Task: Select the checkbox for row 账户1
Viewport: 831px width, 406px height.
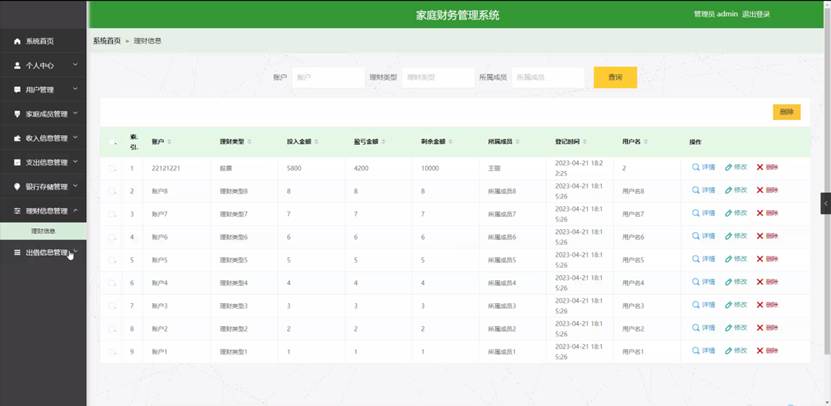Action: [x=113, y=352]
